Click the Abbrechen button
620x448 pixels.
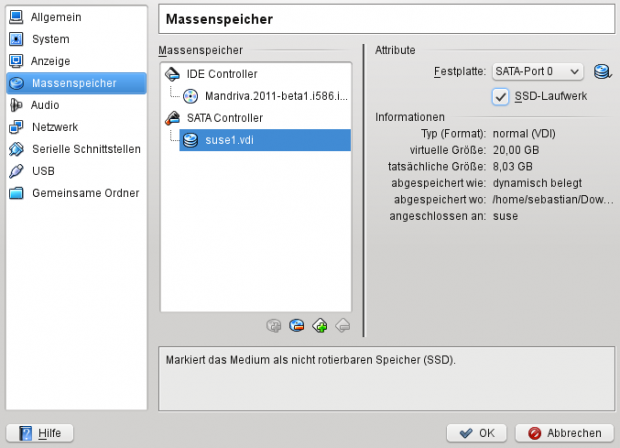click(564, 433)
